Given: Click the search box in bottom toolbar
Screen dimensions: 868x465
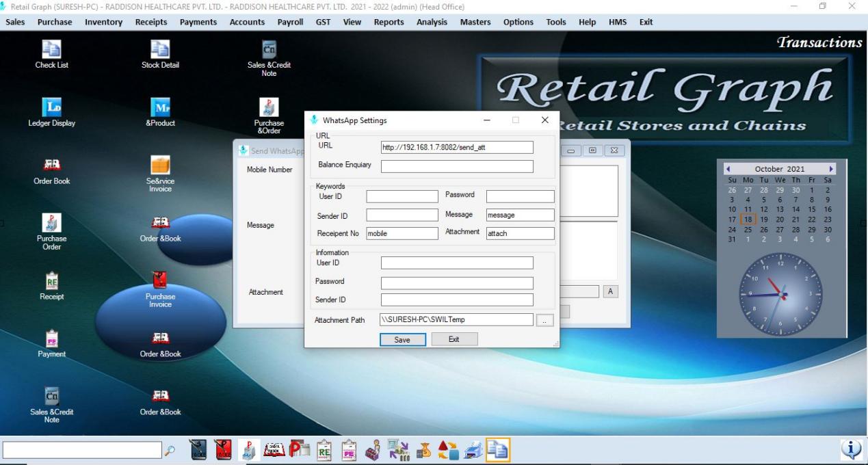Looking at the screenshot, I should click(x=83, y=449).
